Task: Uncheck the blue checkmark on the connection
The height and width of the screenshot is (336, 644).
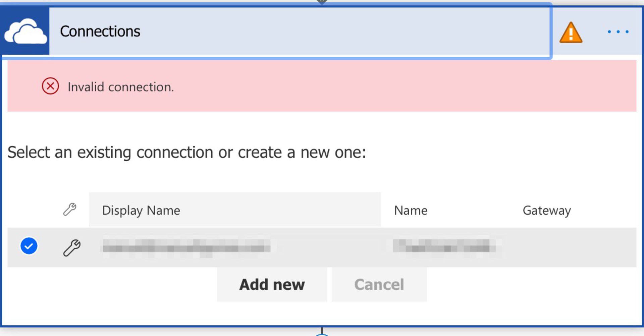Action: (x=29, y=245)
